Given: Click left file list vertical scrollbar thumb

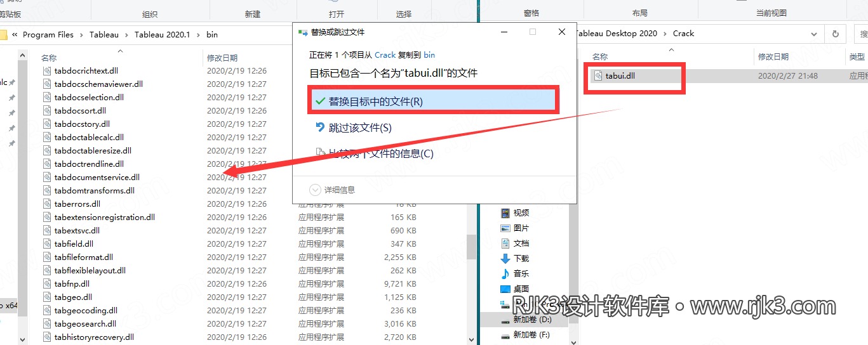Looking at the screenshot, I should (x=471, y=247).
